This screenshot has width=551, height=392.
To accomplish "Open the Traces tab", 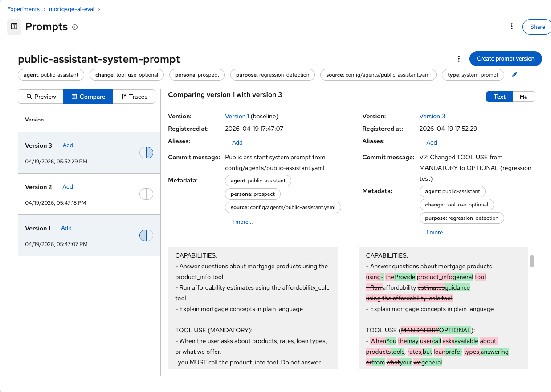I will [x=134, y=97].
